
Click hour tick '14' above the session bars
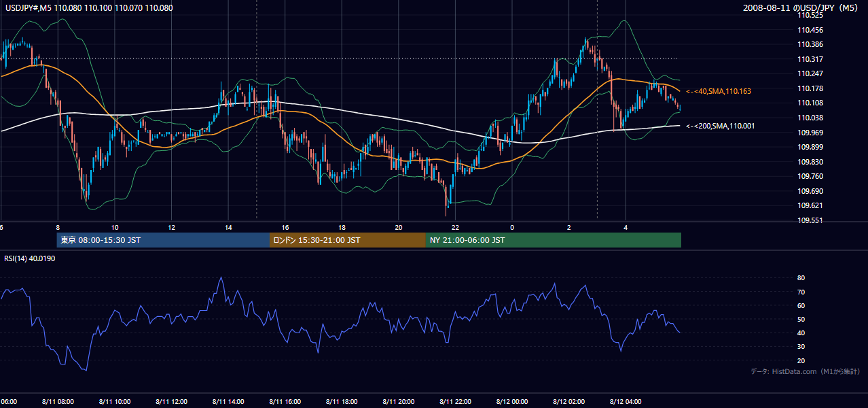228,228
